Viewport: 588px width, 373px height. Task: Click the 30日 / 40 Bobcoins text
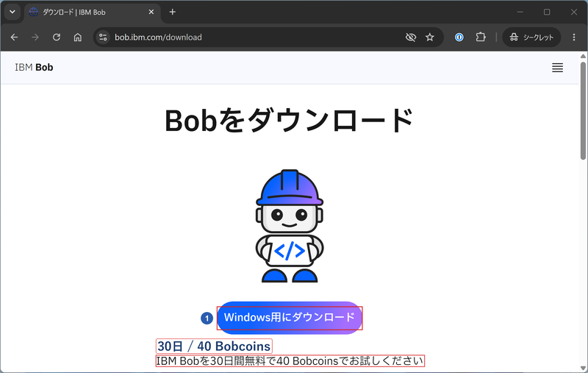pyautogui.click(x=214, y=346)
